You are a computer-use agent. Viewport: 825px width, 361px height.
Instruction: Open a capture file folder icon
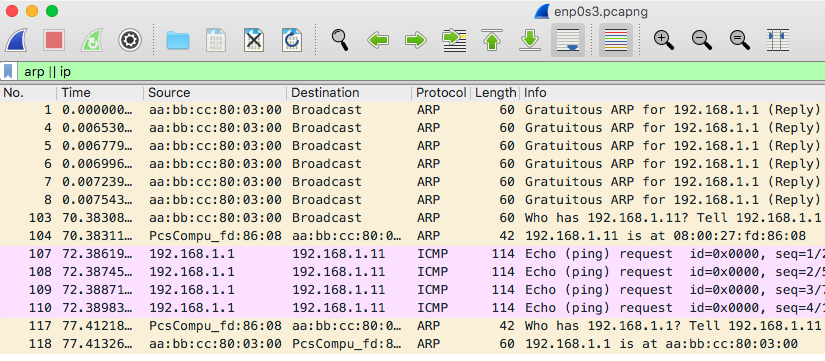(178, 41)
